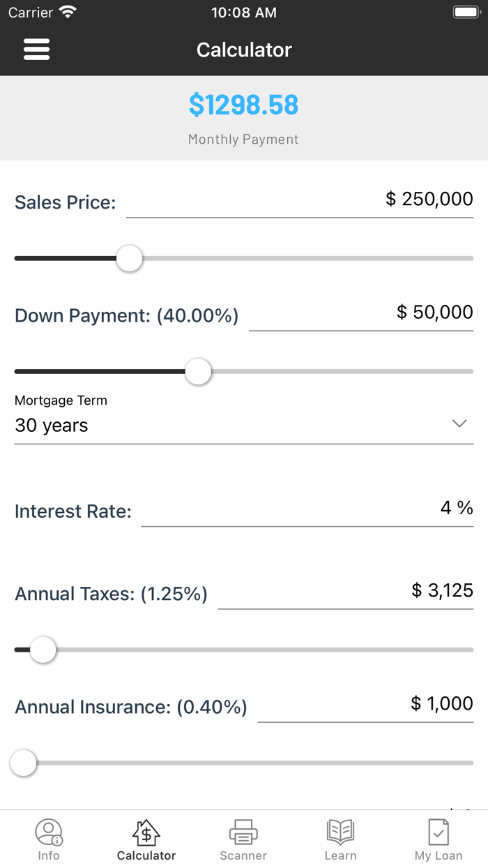Click the Down Payment slider handle

(198, 371)
